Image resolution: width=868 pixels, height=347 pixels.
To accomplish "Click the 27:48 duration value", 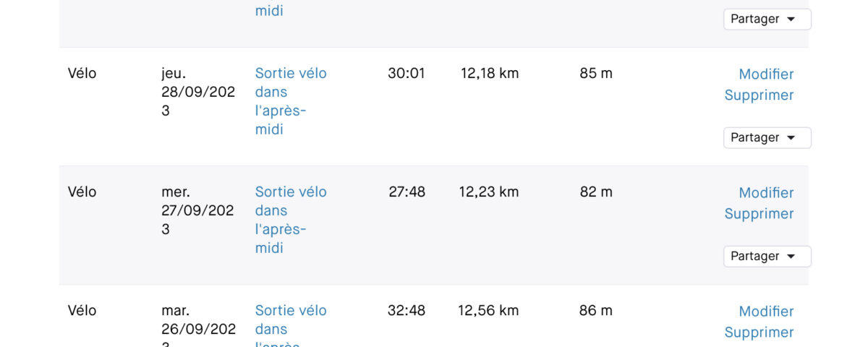I will point(407,192).
